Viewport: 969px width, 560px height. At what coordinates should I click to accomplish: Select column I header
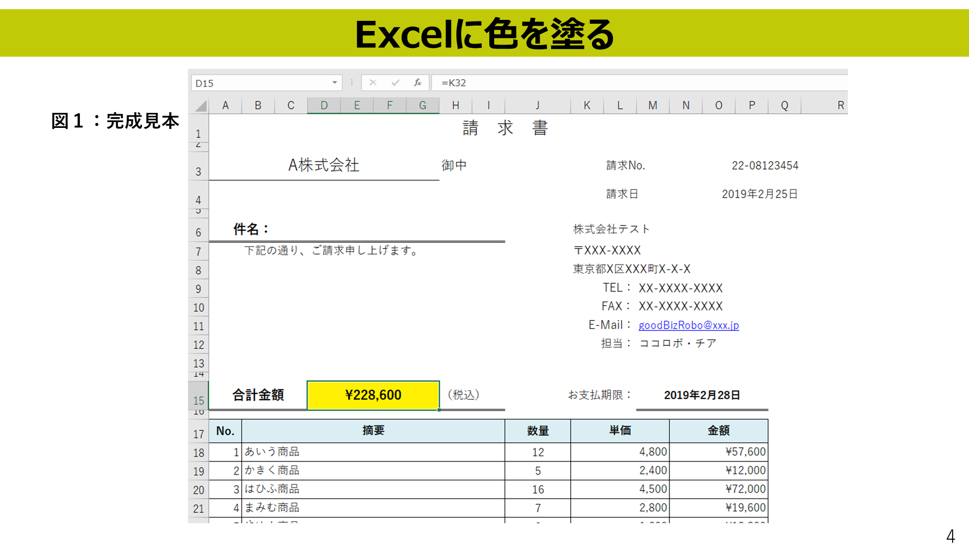[x=488, y=106]
